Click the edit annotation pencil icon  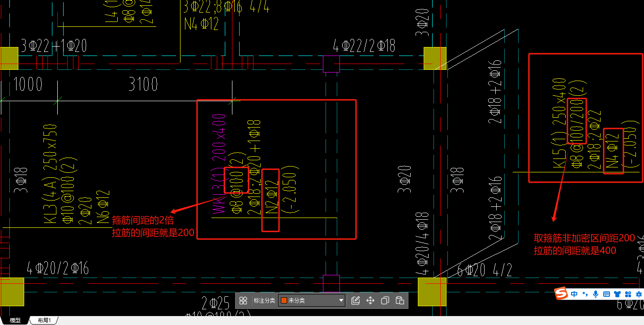(x=356, y=300)
